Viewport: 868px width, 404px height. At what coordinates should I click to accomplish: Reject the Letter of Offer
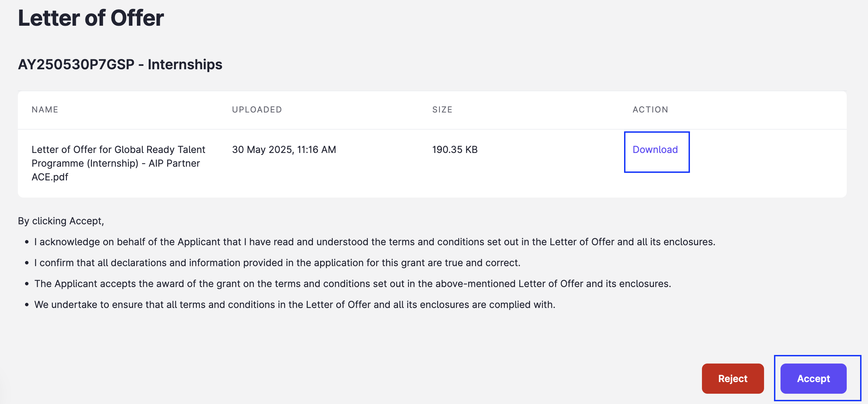732,378
